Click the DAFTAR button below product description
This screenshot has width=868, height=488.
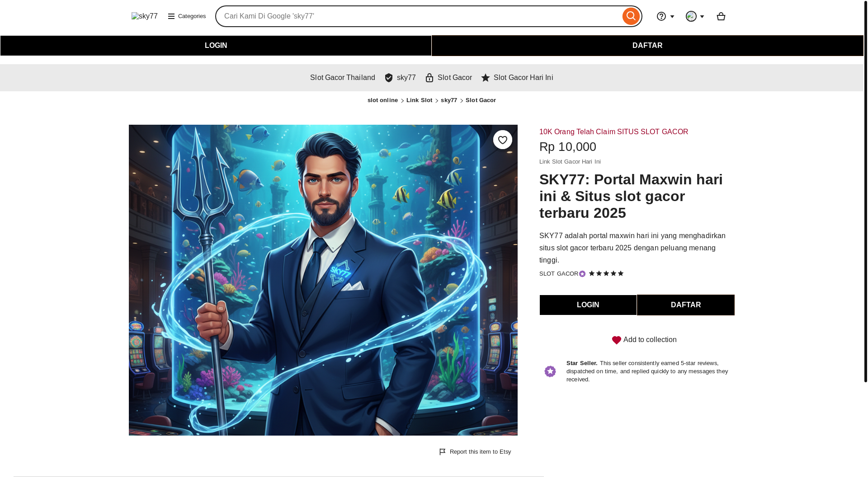coord(686,305)
